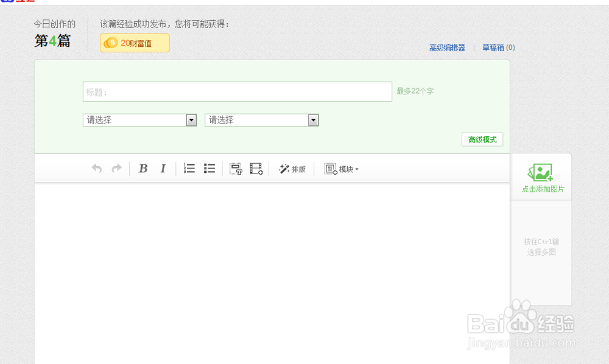The width and height of the screenshot is (609, 364).
Task: Click into the 标题 title field
Action: point(238,91)
